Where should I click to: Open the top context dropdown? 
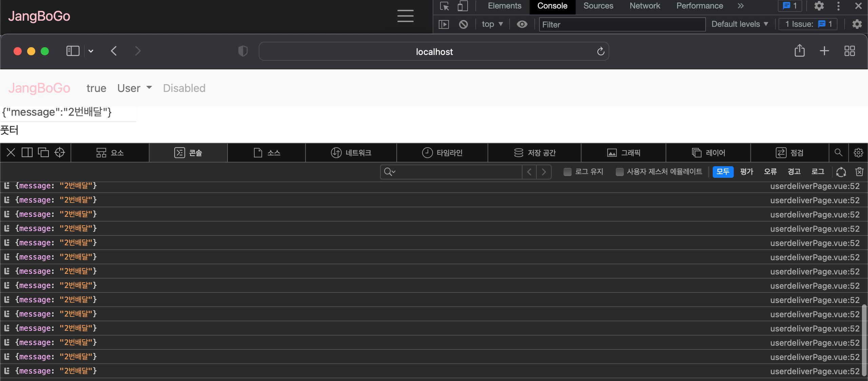[x=492, y=24]
